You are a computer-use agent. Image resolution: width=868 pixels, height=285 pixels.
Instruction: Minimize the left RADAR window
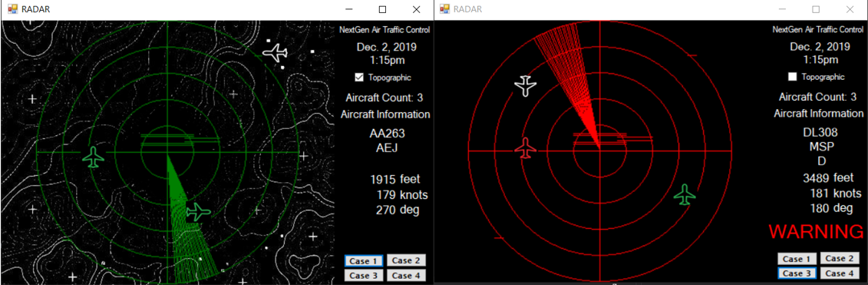(349, 9)
